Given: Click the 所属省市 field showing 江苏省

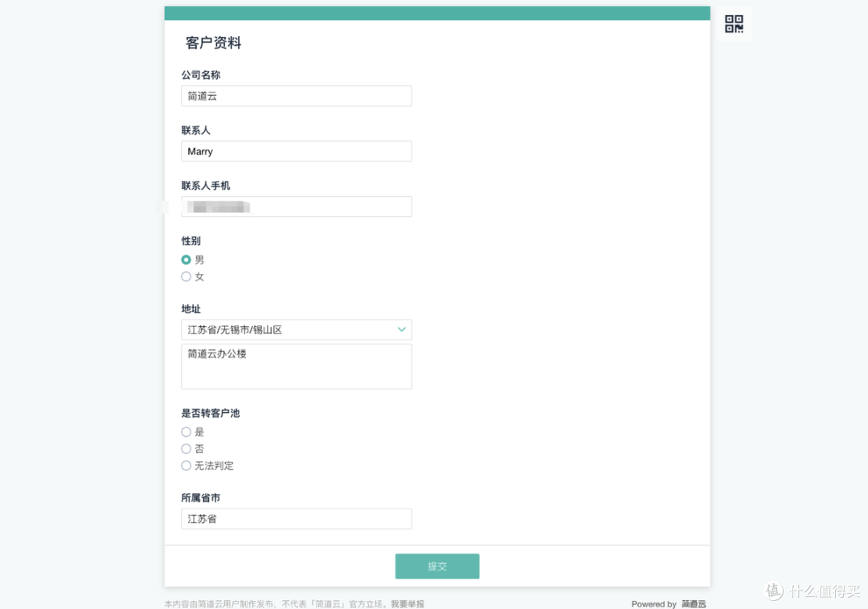Looking at the screenshot, I should [x=296, y=518].
